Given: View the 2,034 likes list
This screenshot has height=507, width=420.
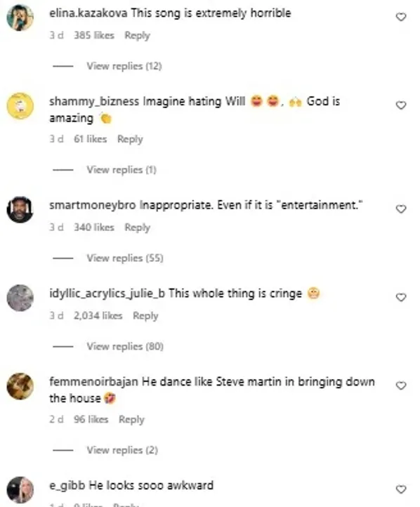Looking at the screenshot, I should click(x=98, y=315).
